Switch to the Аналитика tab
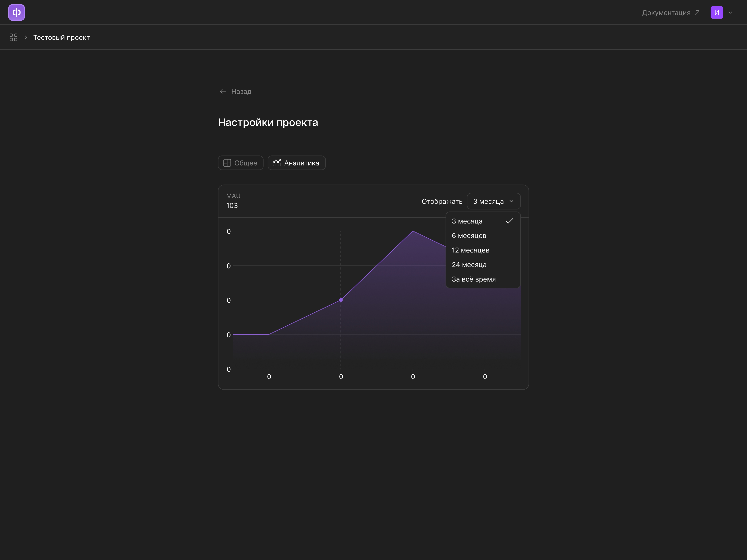The width and height of the screenshot is (747, 560). 297,163
